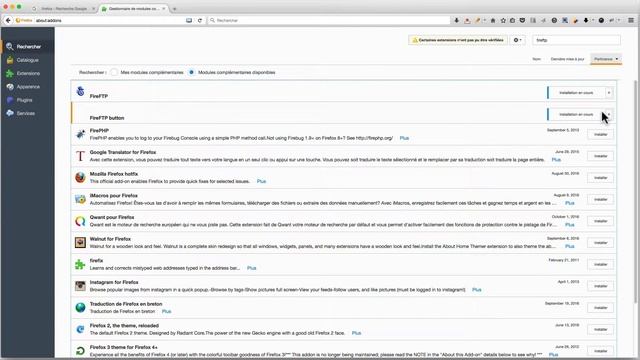Open the Rechercher section in the sidebar
This screenshot has height=360, width=640.
click(27, 47)
